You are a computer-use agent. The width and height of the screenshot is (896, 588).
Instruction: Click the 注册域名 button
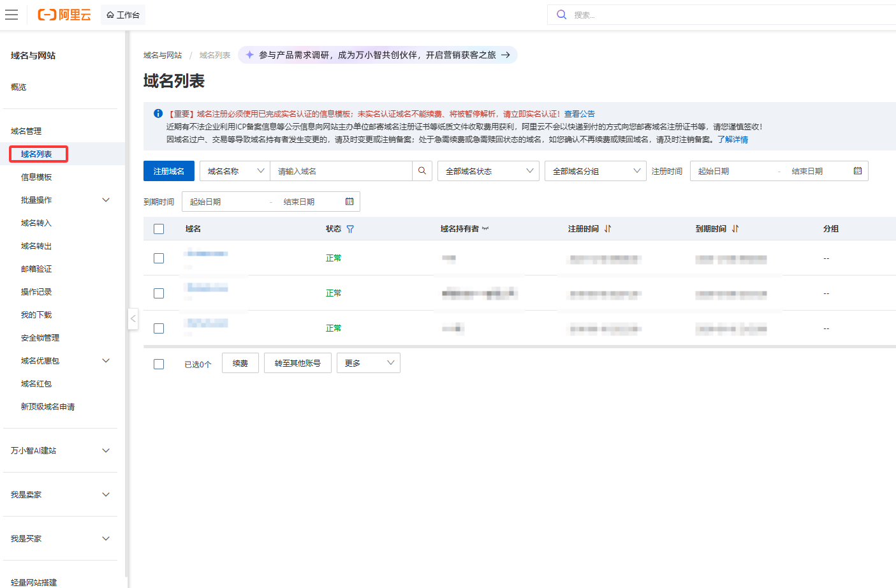pos(168,171)
